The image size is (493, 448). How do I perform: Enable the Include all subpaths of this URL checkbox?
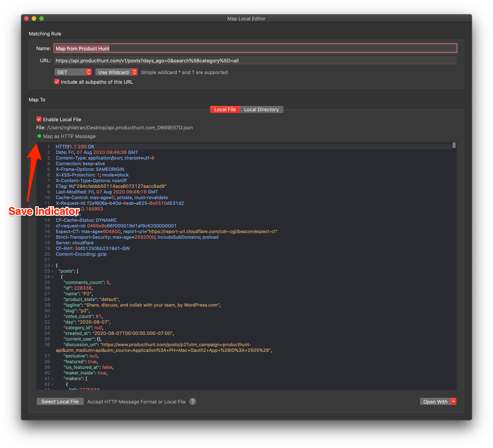pos(57,82)
